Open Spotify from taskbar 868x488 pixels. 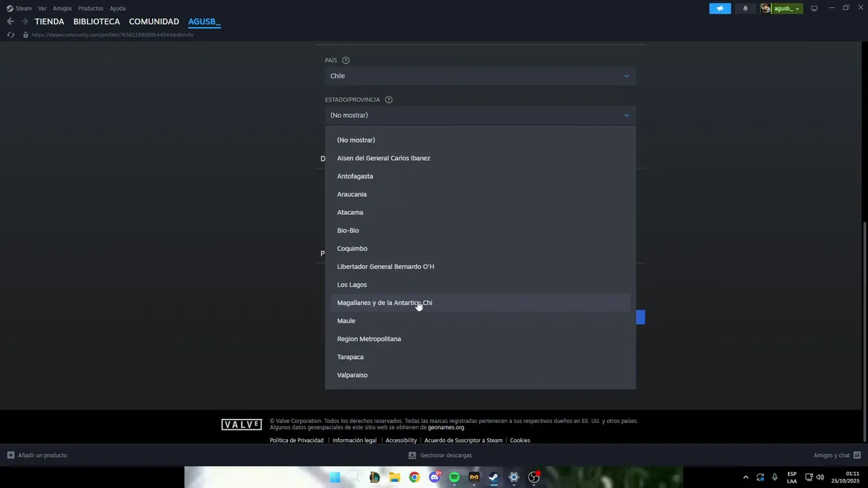coord(454,477)
